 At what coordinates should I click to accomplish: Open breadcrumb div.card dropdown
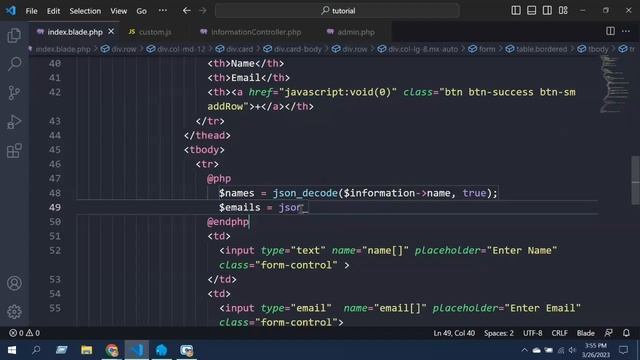pyautogui.click(x=234, y=49)
